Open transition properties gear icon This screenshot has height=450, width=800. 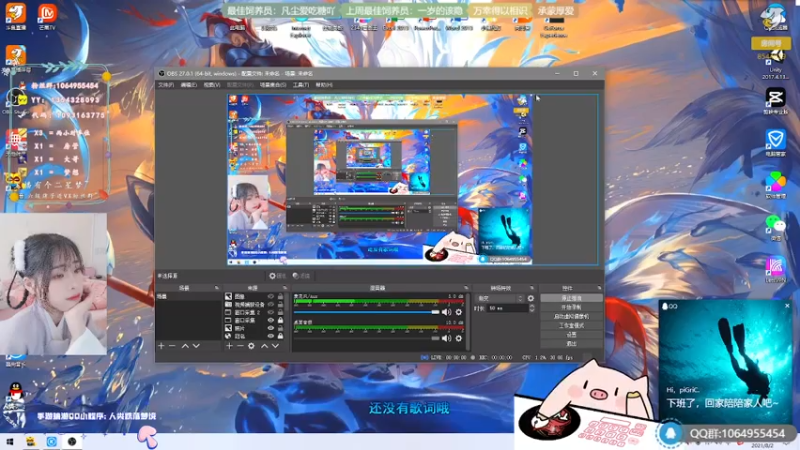(531, 298)
